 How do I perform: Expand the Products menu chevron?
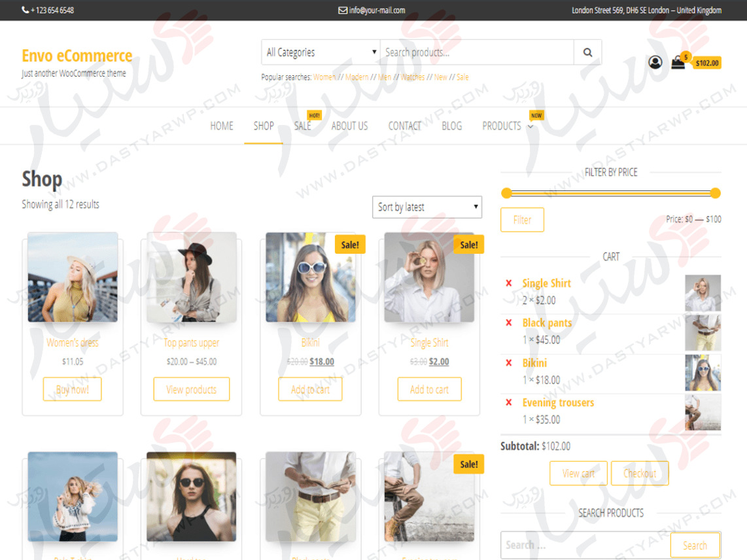(x=530, y=127)
